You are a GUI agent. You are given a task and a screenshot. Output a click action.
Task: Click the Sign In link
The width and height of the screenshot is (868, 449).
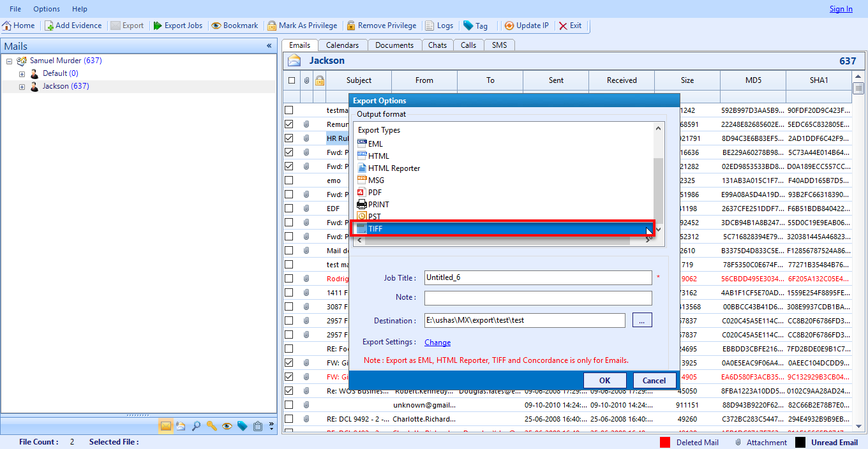point(841,9)
